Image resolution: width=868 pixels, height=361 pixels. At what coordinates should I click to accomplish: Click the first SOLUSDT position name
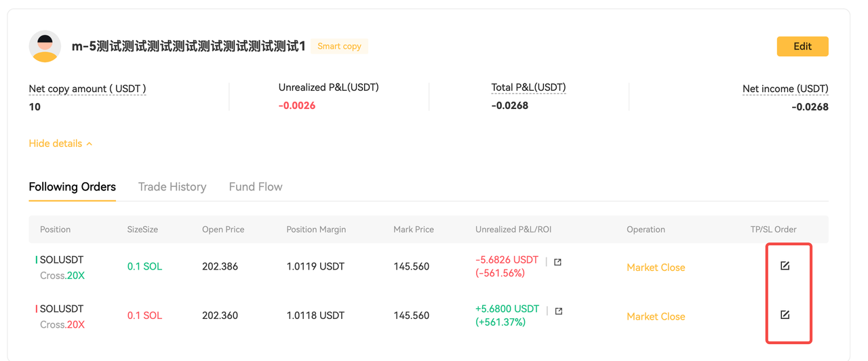click(62, 259)
